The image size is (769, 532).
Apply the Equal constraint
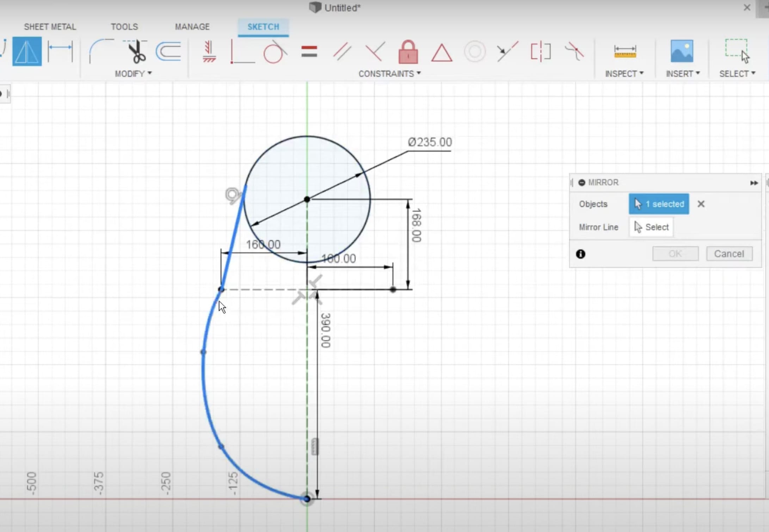(309, 51)
